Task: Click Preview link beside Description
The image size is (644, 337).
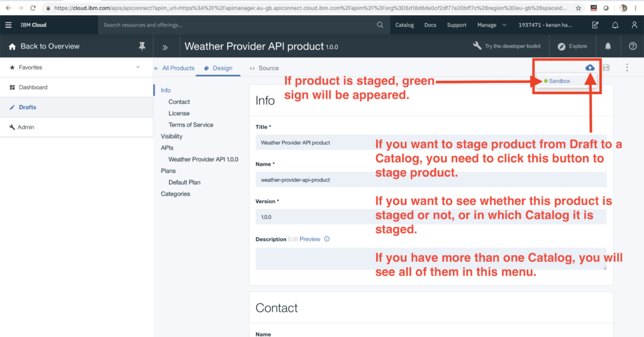Action: 309,239
